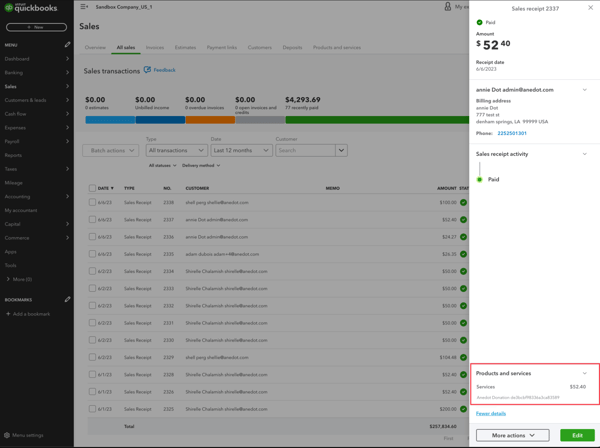The image size is (600, 448).
Task: Click the green Edit button
Action: coord(577,435)
